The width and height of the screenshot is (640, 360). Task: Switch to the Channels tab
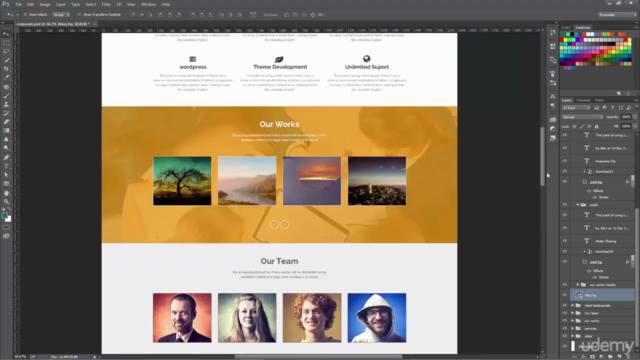click(583, 100)
